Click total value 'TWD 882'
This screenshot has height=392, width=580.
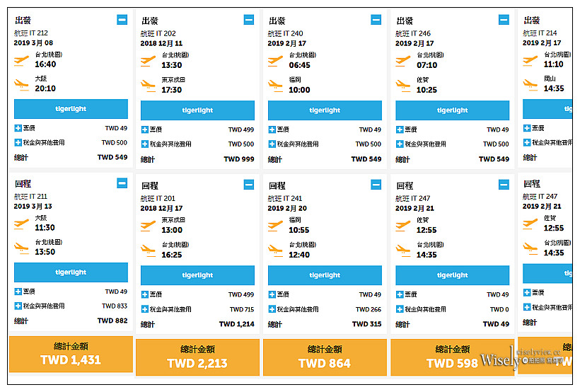(112, 321)
